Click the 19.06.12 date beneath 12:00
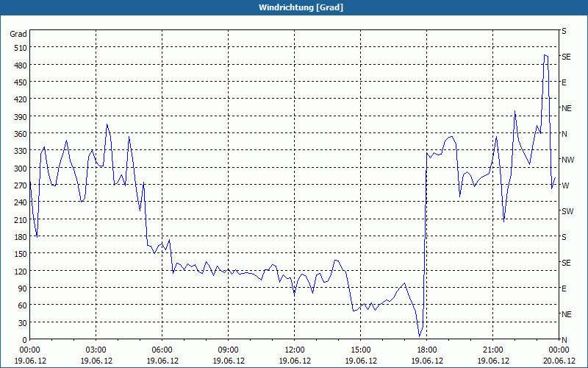 (x=295, y=361)
